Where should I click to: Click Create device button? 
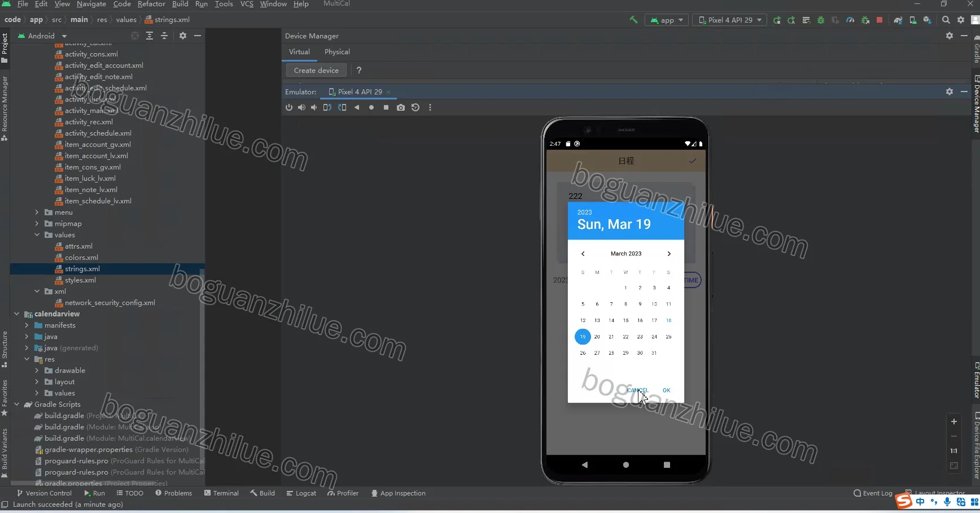(x=316, y=71)
